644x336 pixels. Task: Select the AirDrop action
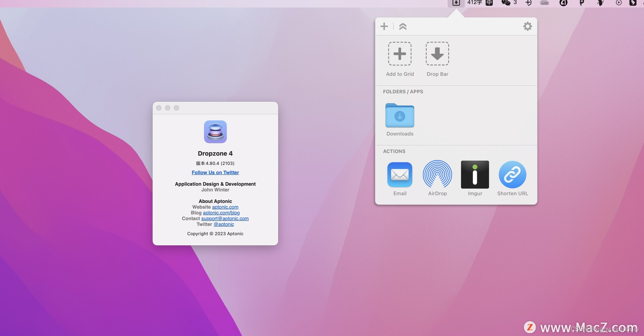pyautogui.click(x=437, y=178)
